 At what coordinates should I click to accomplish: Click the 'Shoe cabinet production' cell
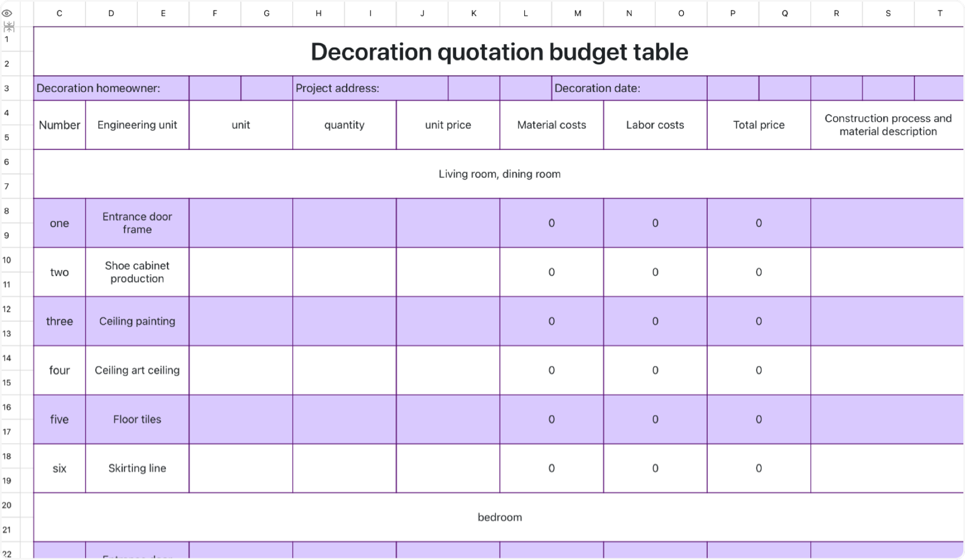click(x=137, y=272)
